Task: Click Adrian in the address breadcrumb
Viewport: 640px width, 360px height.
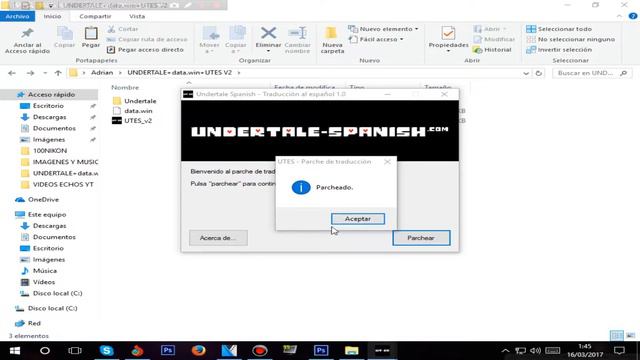Action: 102,73
